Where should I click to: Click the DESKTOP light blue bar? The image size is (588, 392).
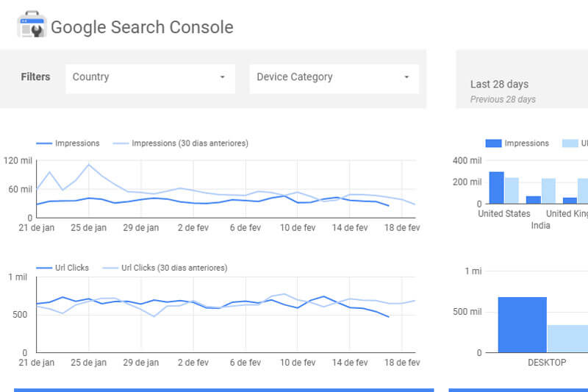(x=567, y=339)
